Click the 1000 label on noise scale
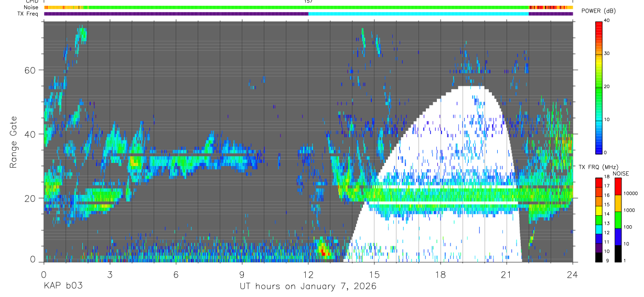This screenshot has height=297, width=644. [630, 210]
